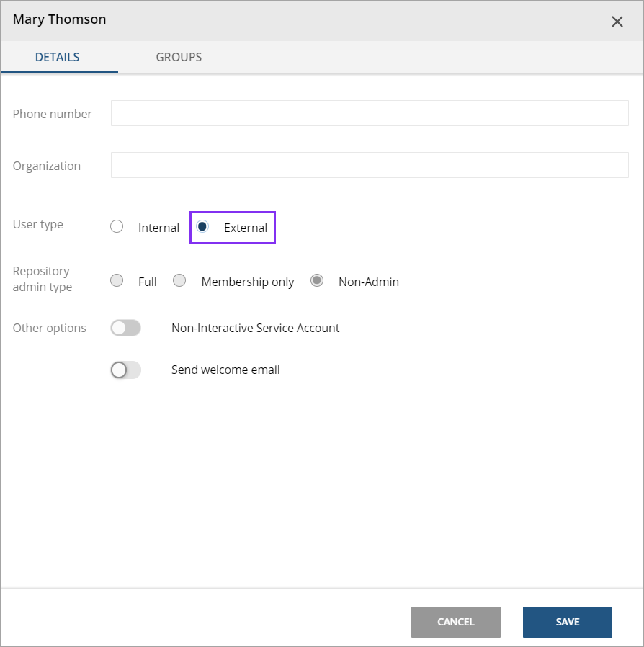Cancel editing Mary Thomson's details
Screen dimensions: 644x647
pos(455,622)
